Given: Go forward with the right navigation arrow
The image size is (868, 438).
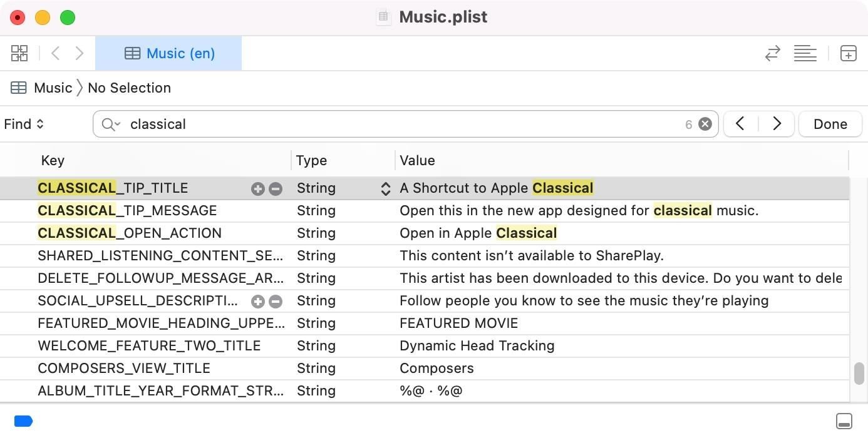Looking at the screenshot, I should [x=80, y=53].
